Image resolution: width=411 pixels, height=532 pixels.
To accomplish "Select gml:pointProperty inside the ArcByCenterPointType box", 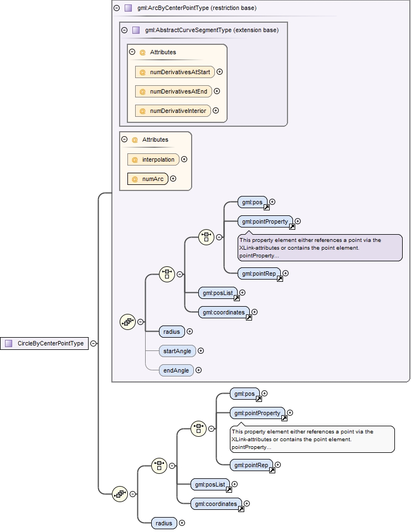I will pyautogui.click(x=265, y=221).
